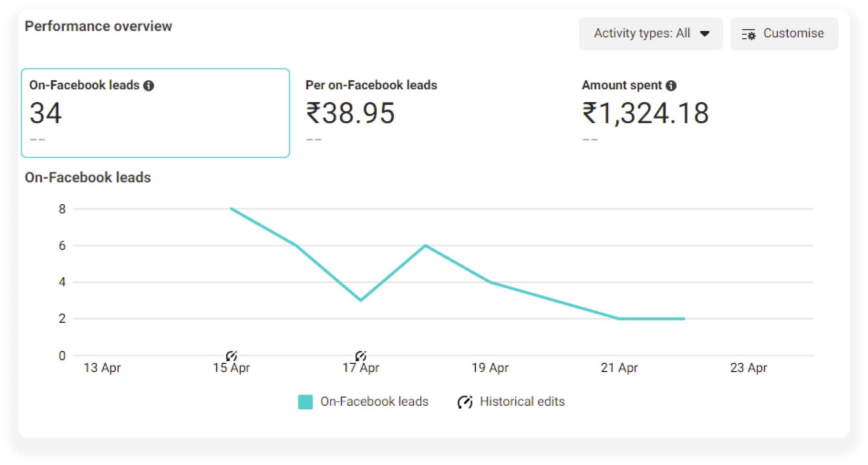Click the Customise settings list-gear icon

[x=748, y=34]
